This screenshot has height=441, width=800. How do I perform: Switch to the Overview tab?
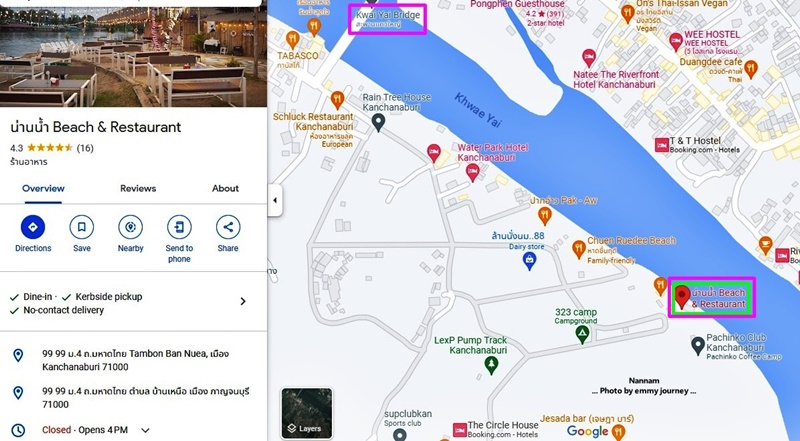43,188
